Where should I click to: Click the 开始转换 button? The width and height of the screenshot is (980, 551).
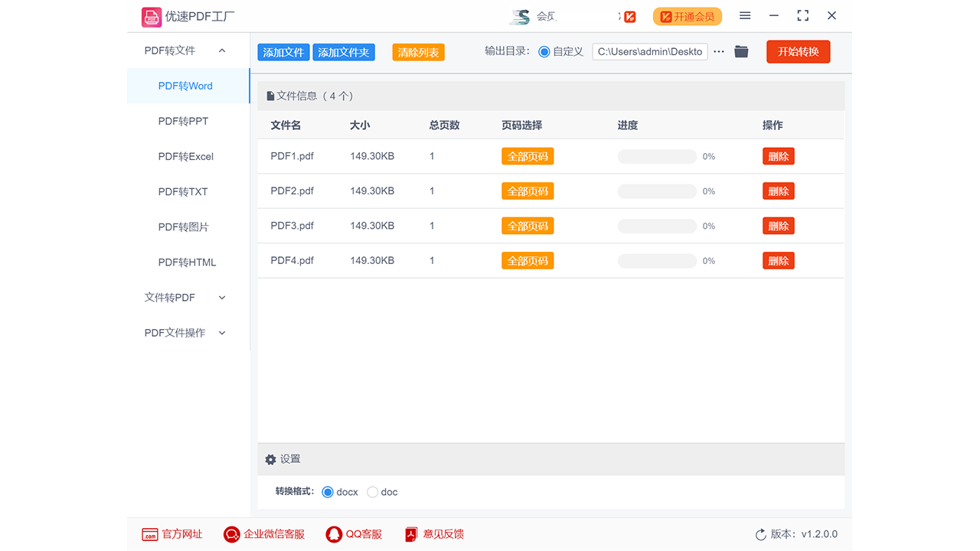pyautogui.click(x=798, y=51)
